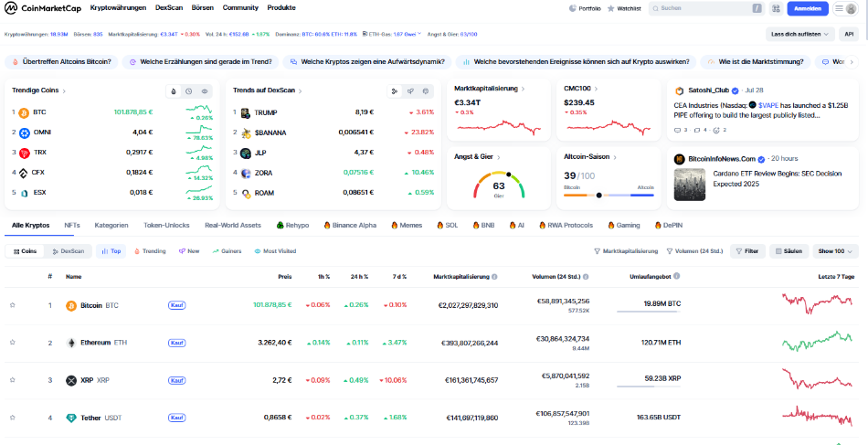Click info icon next to Umlaufangebot column
Image resolution: width=868 pixels, height=445 pixels.
click(x=676, y=276)
